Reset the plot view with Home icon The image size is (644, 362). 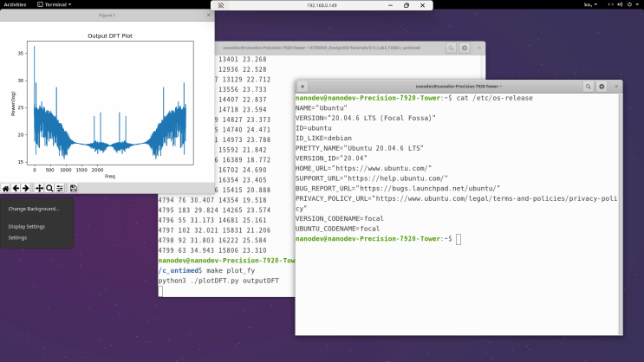coord(6,189)
